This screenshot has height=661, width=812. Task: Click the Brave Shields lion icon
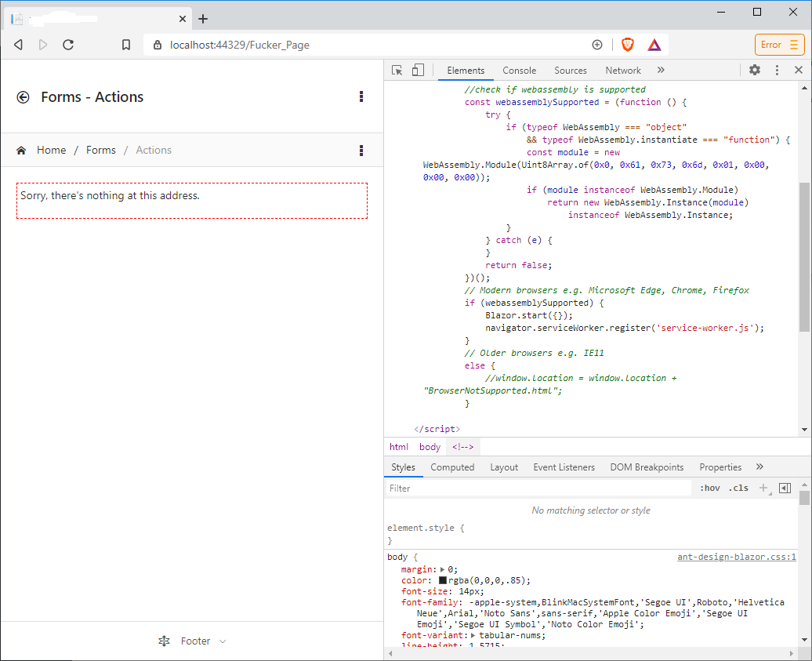tap(628, 45)
